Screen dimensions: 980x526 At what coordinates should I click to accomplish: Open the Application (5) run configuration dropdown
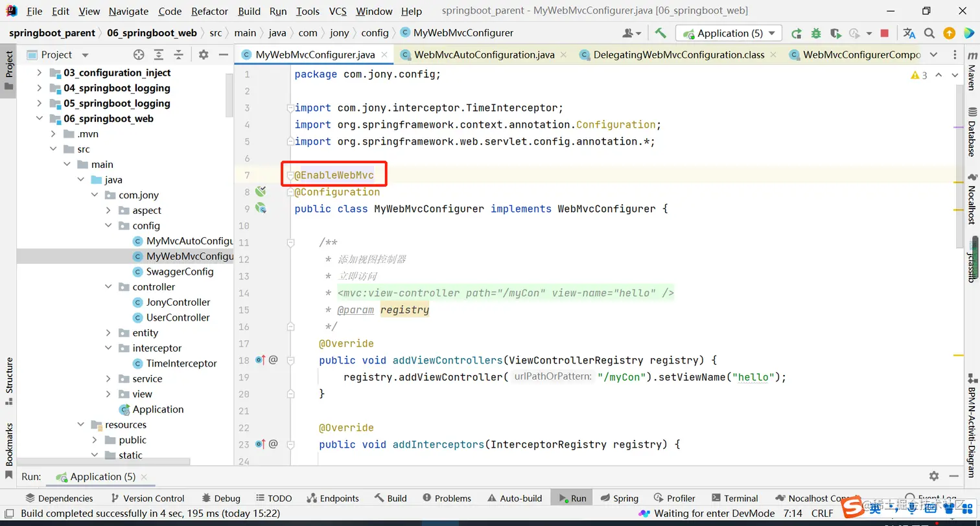(729, 33)
